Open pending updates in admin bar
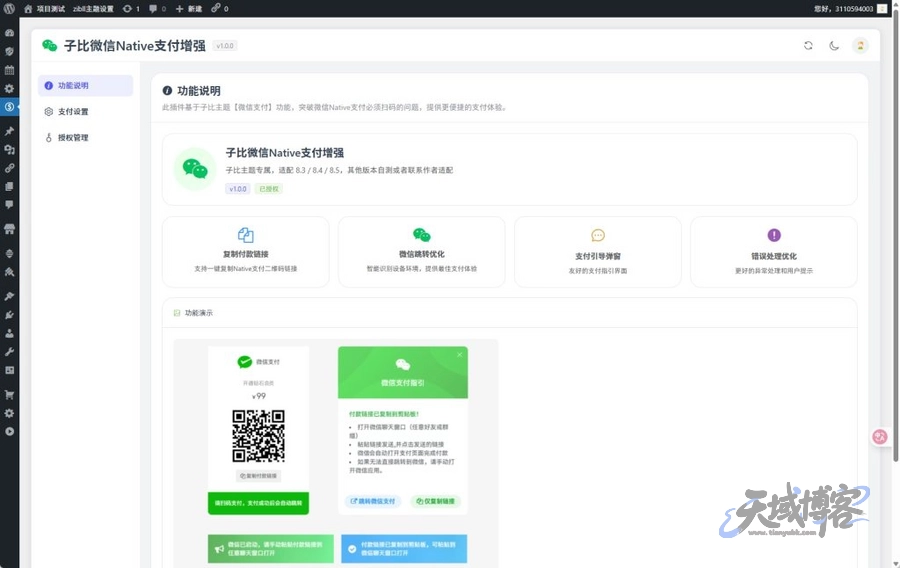 tap(131, 9)
